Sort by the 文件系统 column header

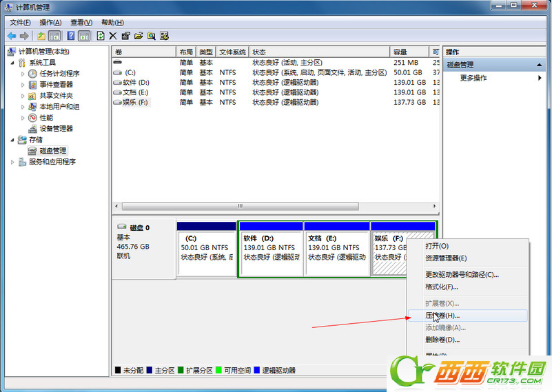pos(232,52)
